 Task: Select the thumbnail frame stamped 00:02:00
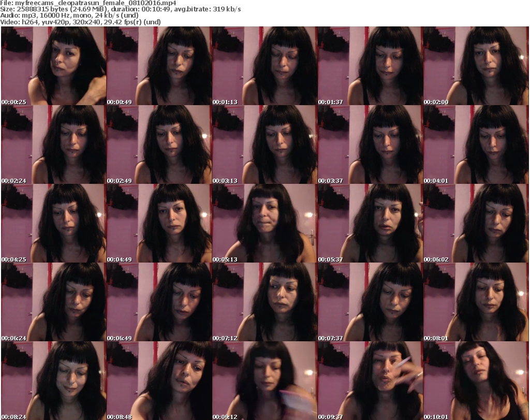(x=476, y=66)
